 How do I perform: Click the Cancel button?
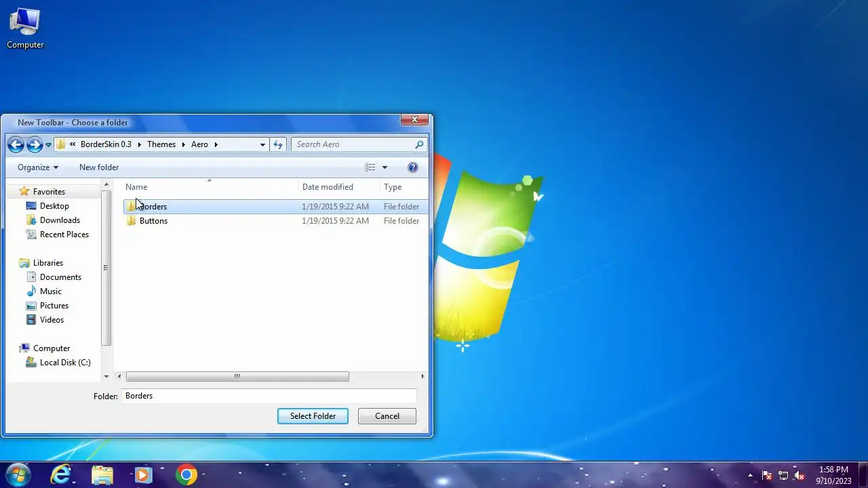(387, 416)
